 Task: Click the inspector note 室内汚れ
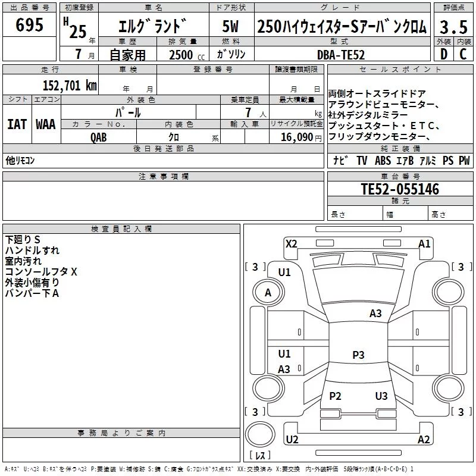click(23, 261)
